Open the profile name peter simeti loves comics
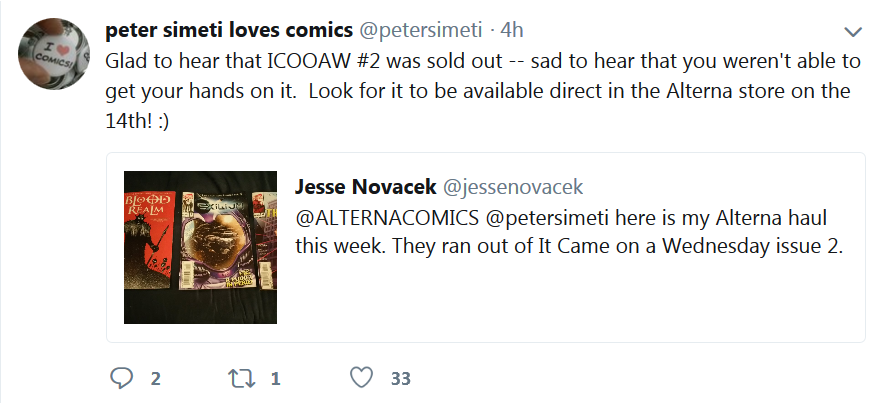The width and height of the screenshot is (883, 403). 229,30
